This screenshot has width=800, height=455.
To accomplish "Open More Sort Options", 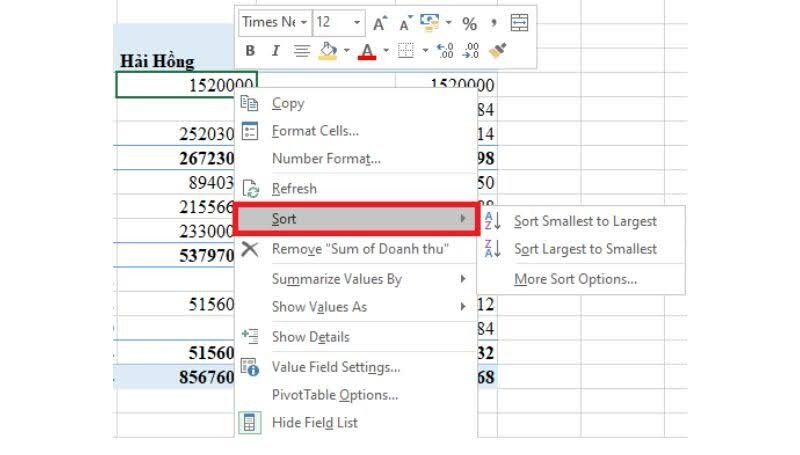I will click(x=581, y=279).
